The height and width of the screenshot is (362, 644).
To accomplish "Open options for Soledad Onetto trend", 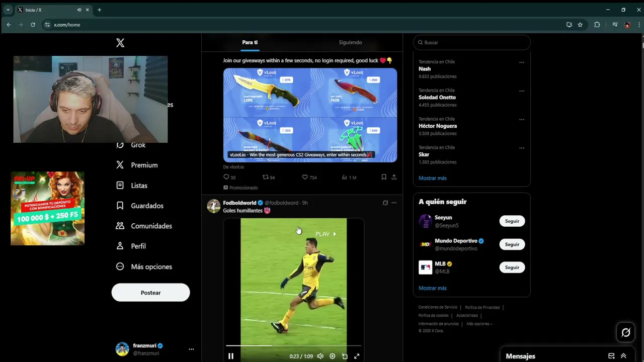I will [x=522, y=91].
